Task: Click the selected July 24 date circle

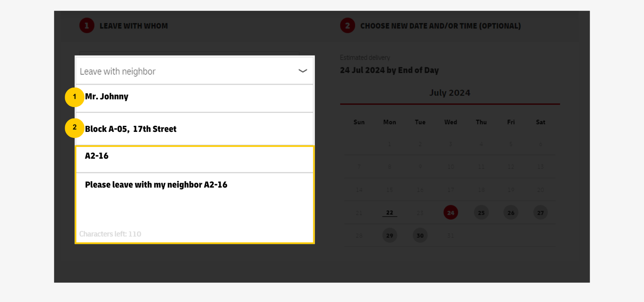Action: coord(450,212)
